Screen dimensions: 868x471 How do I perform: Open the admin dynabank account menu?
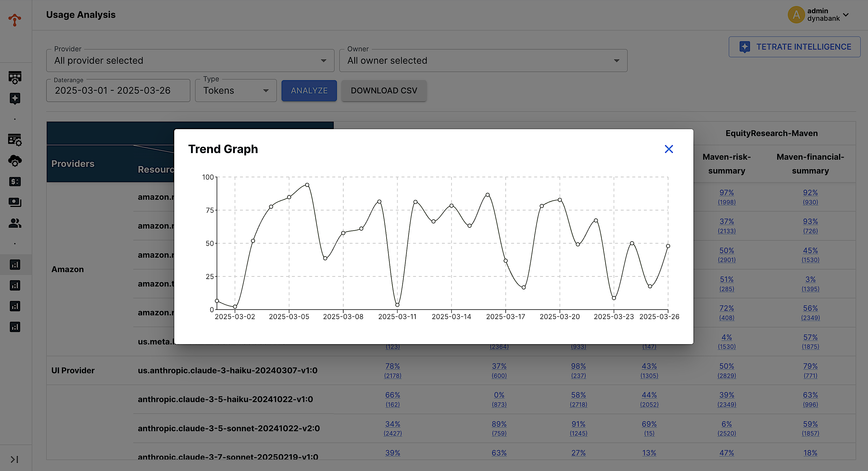(819, 15)
